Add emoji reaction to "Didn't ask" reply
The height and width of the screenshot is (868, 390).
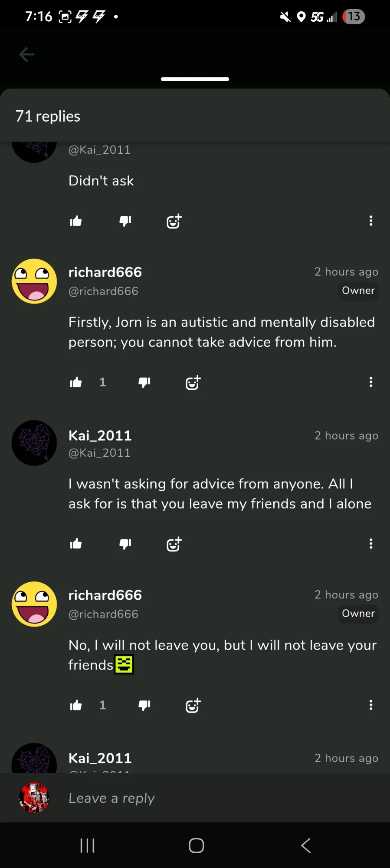(x=174, y=221)
